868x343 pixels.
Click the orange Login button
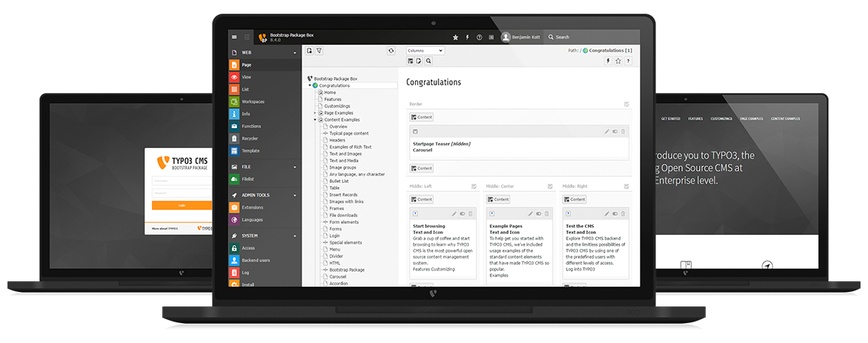coord(181,205)
